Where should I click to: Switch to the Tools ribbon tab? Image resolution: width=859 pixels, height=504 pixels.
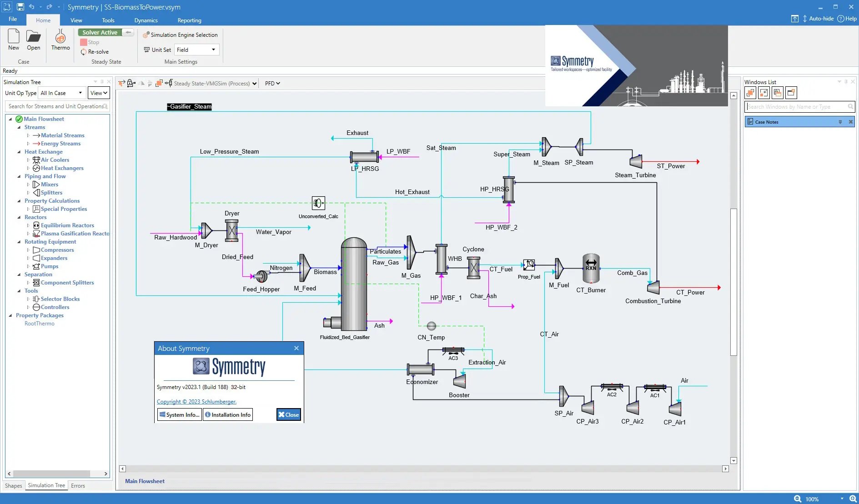(108, 20)
